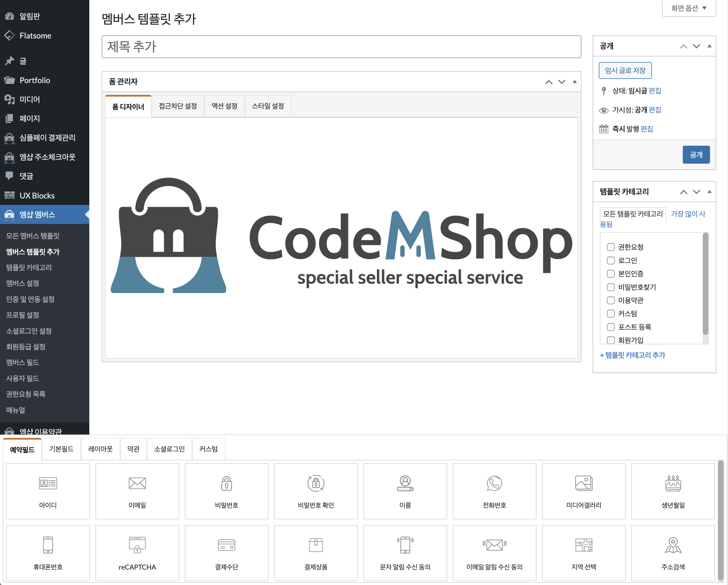This screenshot has width=728, height=585.
Task: Check the 커스텀 category
Action: [x=611, y=314]
